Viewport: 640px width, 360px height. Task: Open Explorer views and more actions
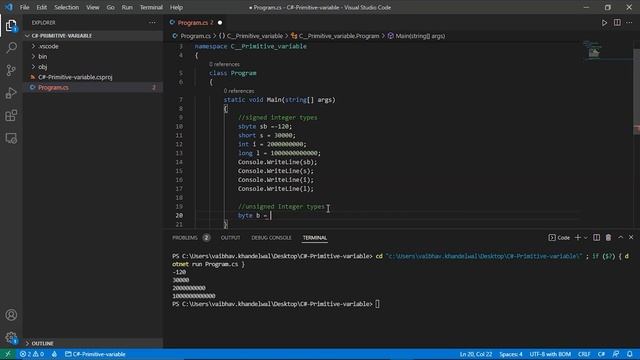coord(152,23)
